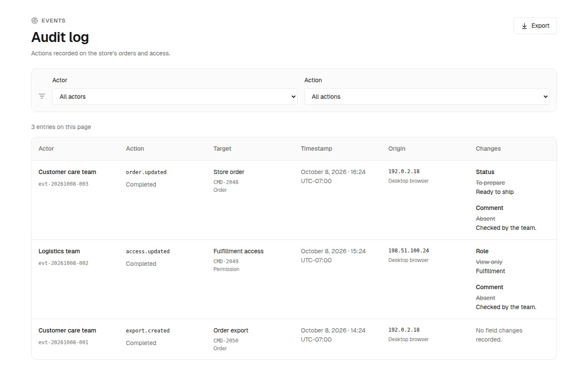Expand the All actions dropdown
588x368 pixels.
(427, 97)
